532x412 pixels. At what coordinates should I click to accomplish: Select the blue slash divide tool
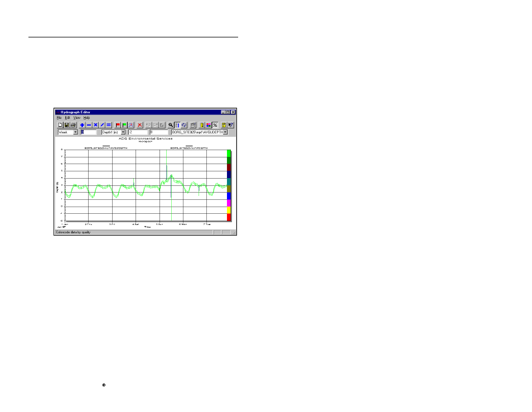click(x=102, y=125)
